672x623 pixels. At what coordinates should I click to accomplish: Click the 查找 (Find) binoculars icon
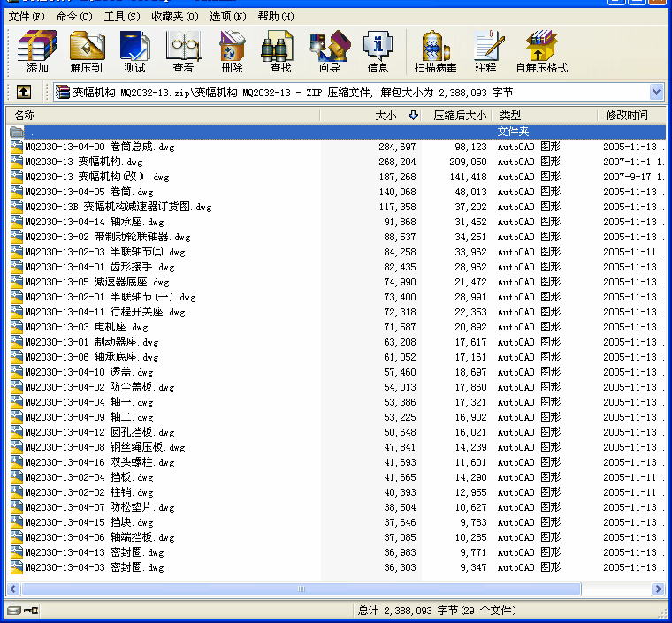pos(280,51)
